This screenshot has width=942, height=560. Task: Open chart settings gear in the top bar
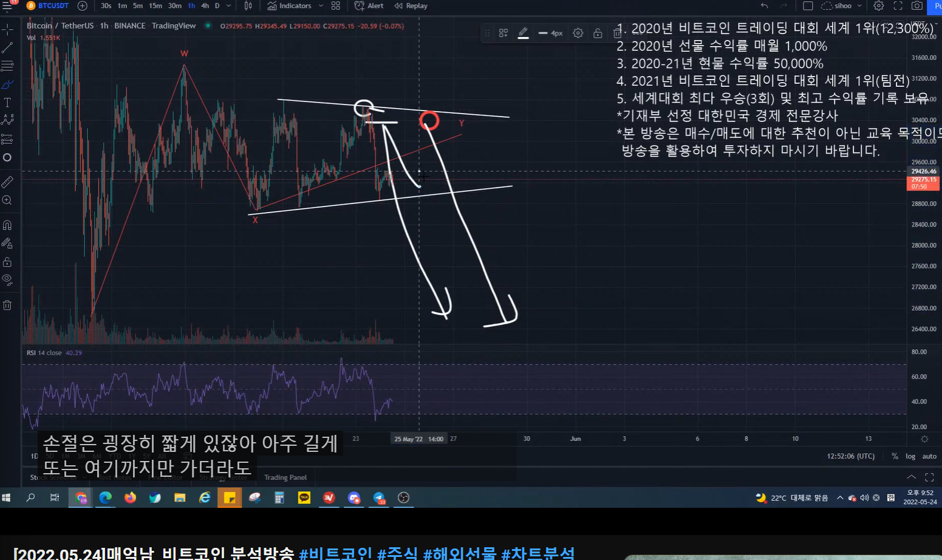(879, 5)
